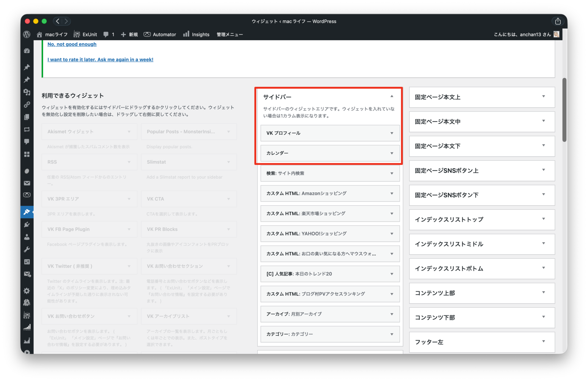Collapse the サイドバー widget area
Image resolution: width=588 pixels, height=381 pixels.
[392, 97]
